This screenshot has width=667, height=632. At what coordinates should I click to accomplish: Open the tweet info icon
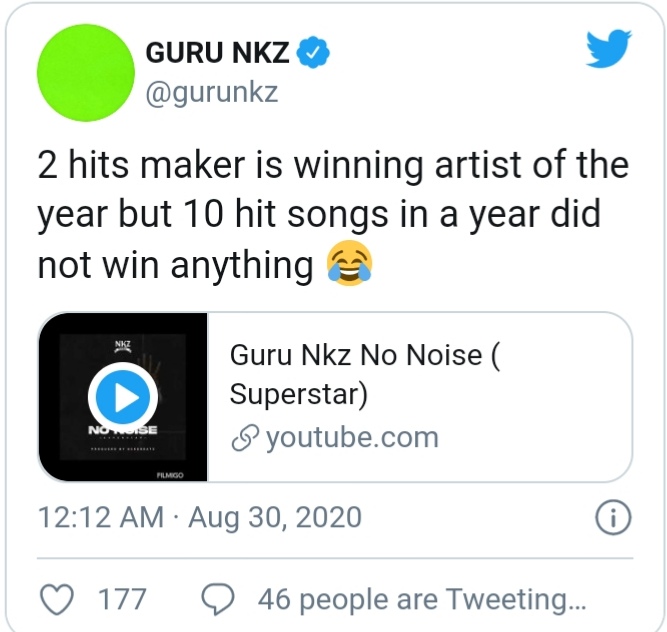click(611, 518)
